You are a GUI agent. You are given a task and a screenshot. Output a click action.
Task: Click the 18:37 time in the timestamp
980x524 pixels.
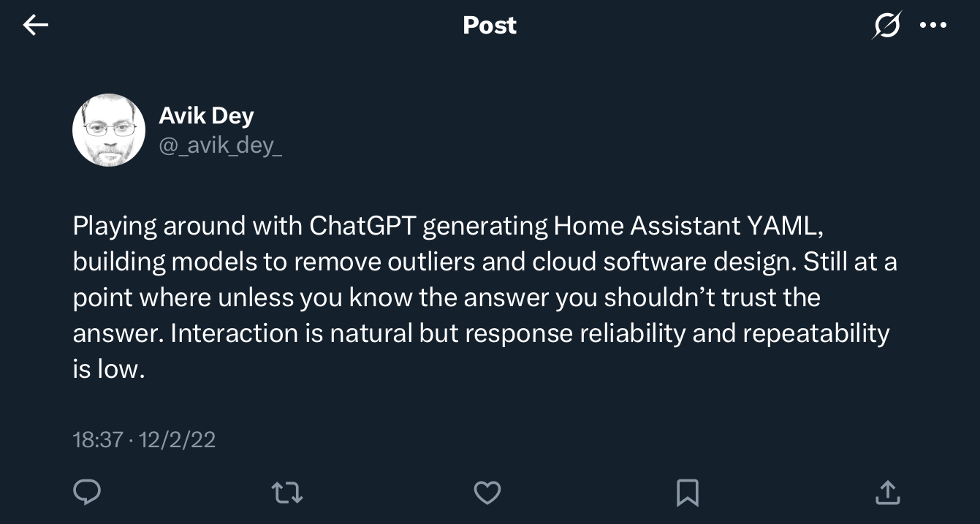pyautogui.click(x=97, y=439)
